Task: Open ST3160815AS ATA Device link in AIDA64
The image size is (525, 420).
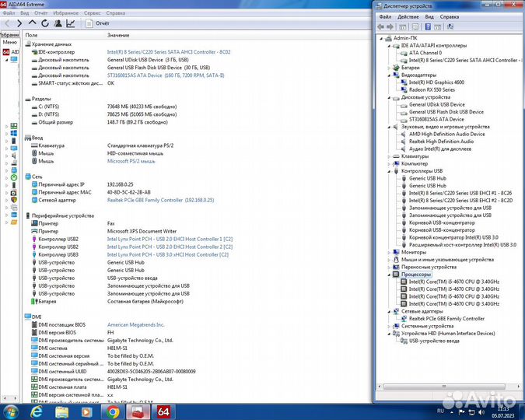Action: click(x=166, y=75)
